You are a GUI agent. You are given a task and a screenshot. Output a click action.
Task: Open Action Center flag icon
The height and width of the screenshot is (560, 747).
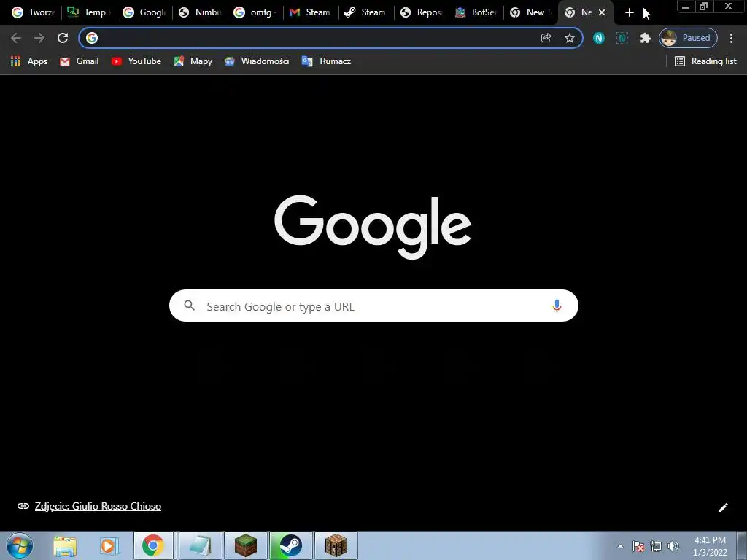pyautogui.click(x=638, y=546)
